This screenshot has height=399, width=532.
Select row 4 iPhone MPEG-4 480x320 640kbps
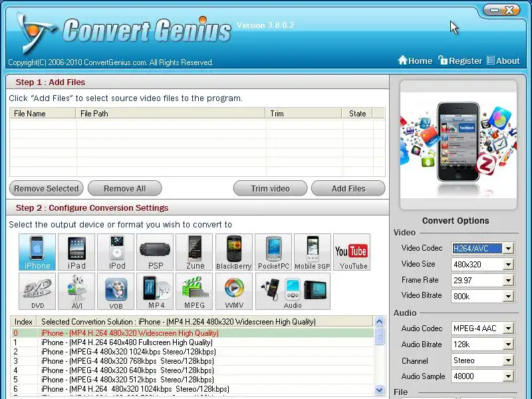(x=192, y=370)
